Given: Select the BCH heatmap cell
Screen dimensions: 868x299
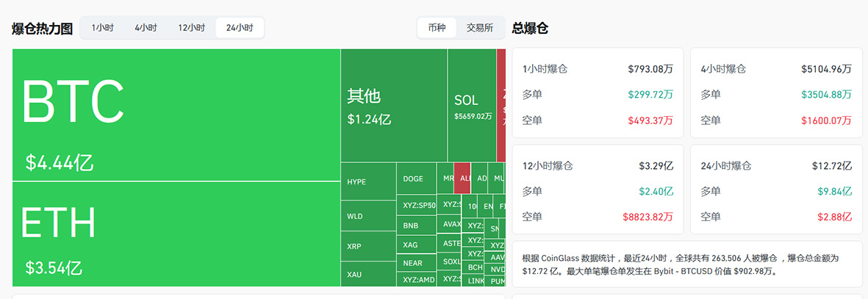Looking at the screenshot, I should [x=473, y=267].
